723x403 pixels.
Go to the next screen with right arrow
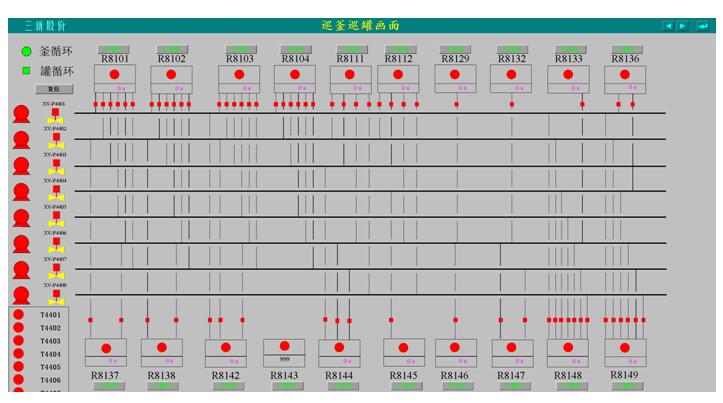click(682, 26)
